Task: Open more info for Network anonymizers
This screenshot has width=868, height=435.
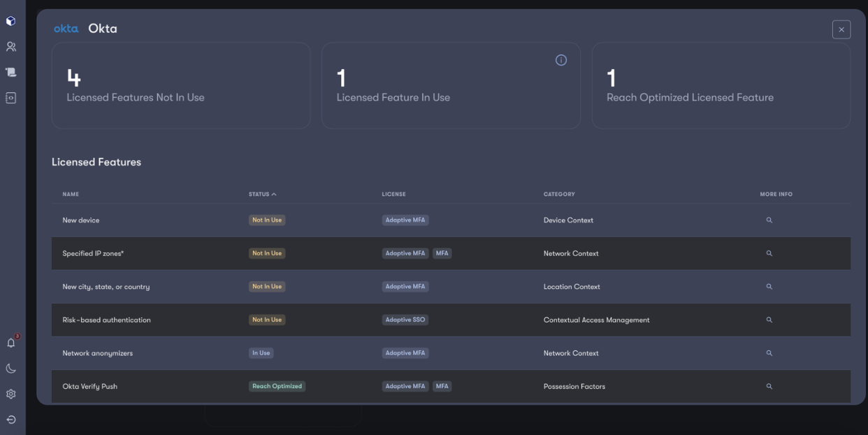Action: click(x=769, y=353)
